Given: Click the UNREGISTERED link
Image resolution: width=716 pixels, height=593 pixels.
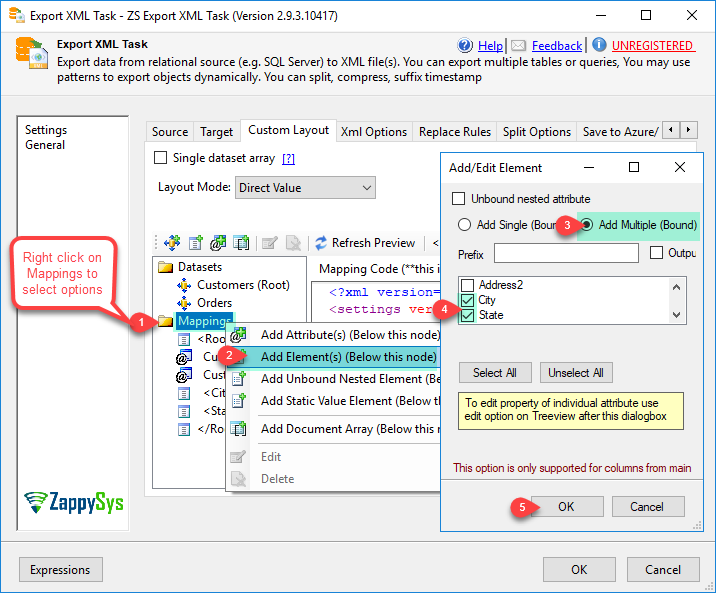Looking at the screenshot, I should pos(652,46).
